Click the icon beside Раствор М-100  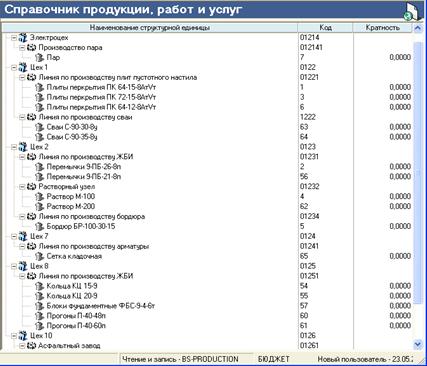[x=40, y=197]
